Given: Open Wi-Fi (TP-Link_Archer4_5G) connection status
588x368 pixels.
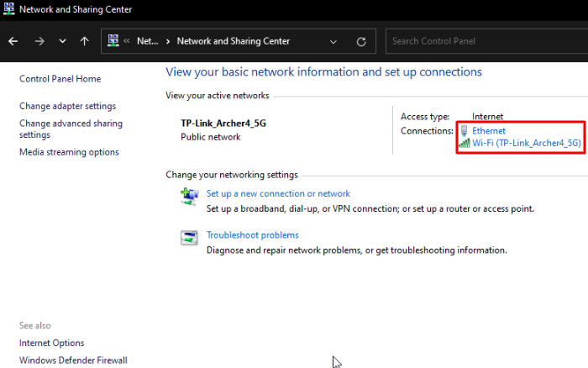Looking at the screenshot, I should click(x=527, y=143).
